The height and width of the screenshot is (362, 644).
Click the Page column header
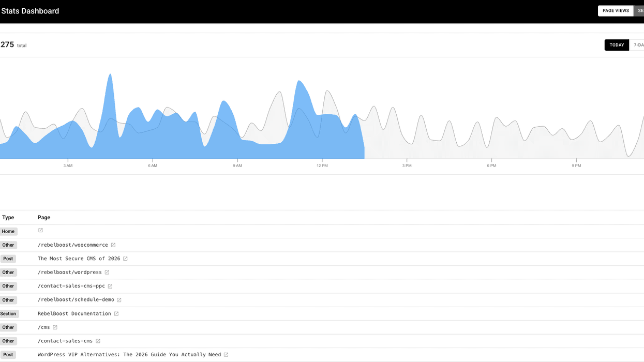44,217
